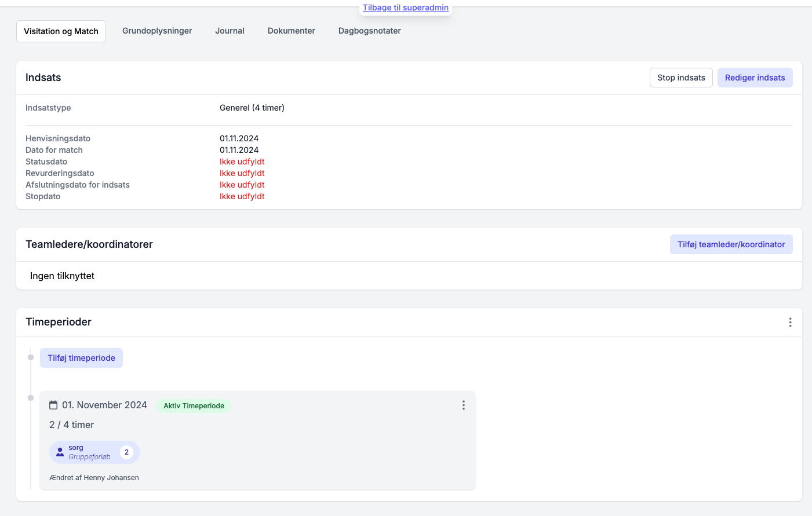Image resolution: width=812 pixels, height=516 pixels.
Task: Click the top timeline dot marker
Action: pyautogui.click(x=31, y=357)
